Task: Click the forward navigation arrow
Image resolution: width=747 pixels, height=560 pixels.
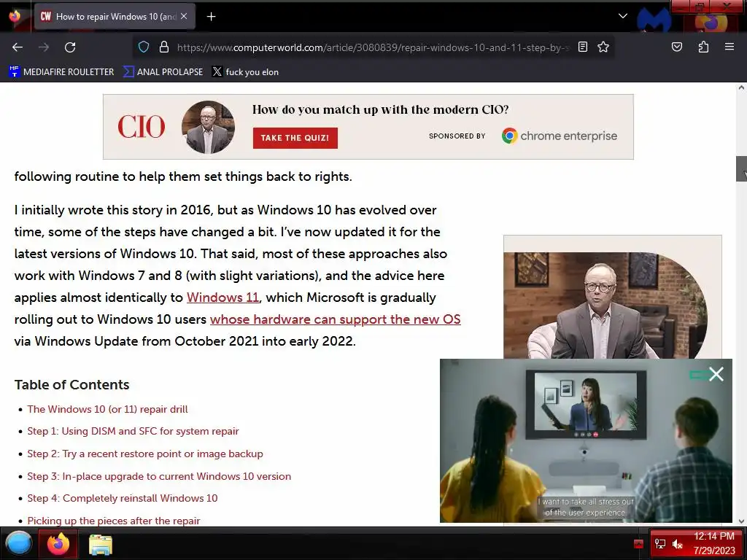Action: click(x=44, y=47)
